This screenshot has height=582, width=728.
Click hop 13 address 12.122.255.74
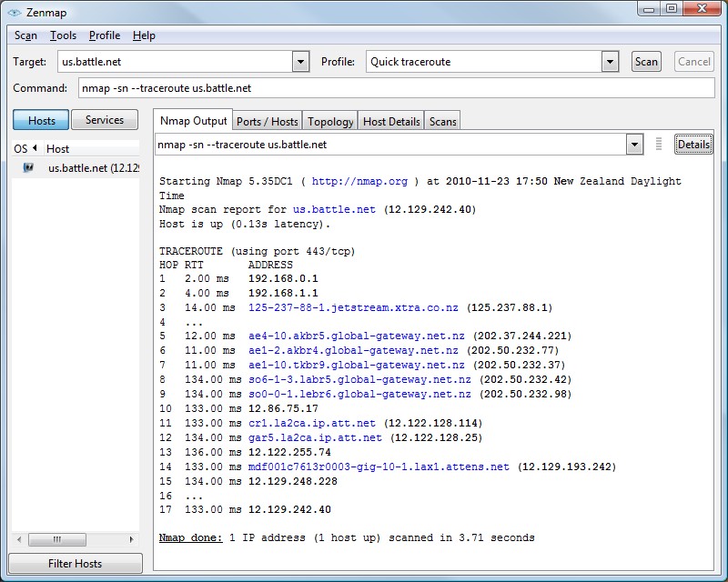click(289, 452)
